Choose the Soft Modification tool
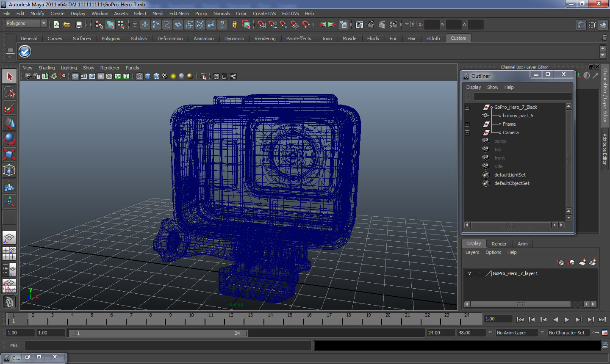 [x=9, y=186]
